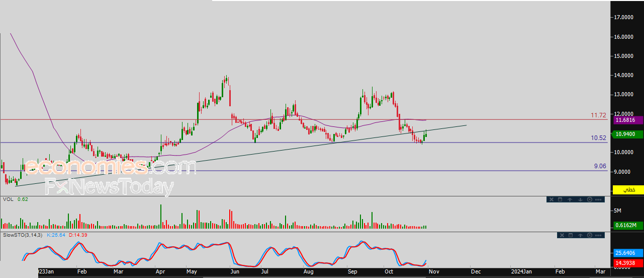Click the Nov date axis label
Viewport: 644px width, 278px height.
click(x=434, y=272)
